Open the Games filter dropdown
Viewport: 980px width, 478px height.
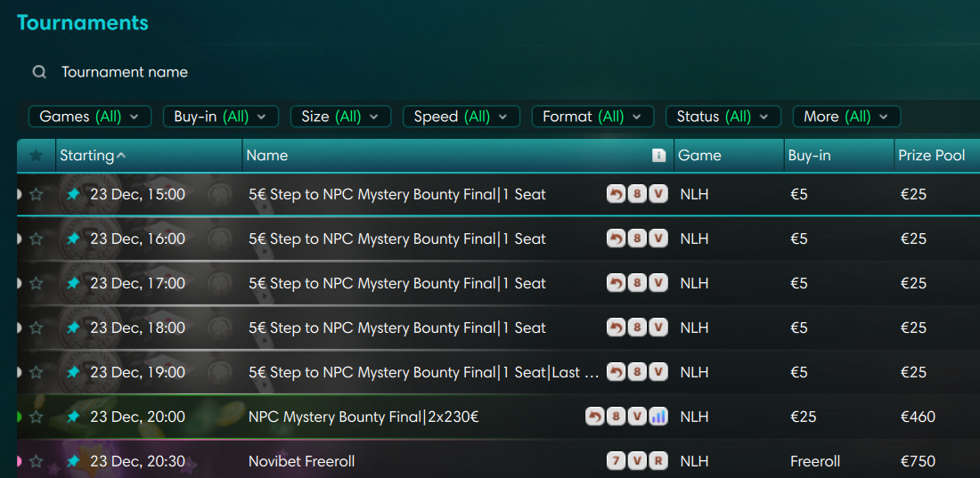90,117
